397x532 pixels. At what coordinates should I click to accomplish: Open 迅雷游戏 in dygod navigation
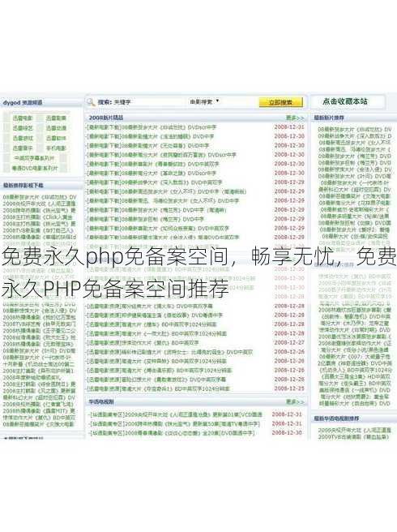23,138
